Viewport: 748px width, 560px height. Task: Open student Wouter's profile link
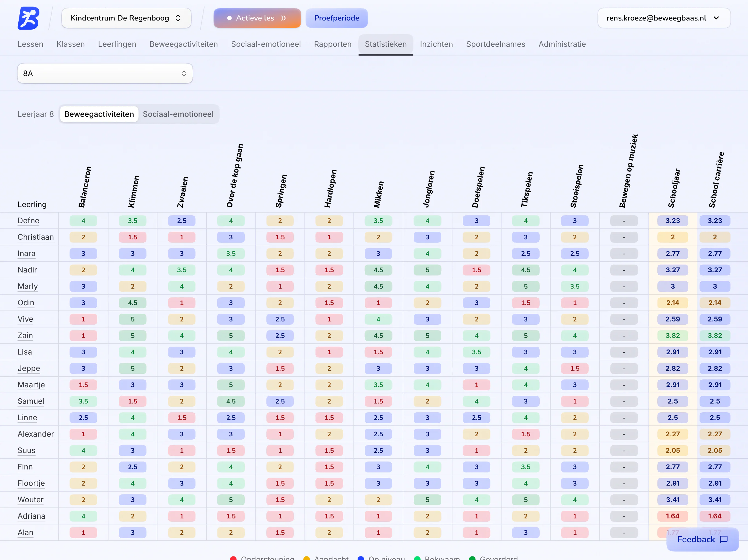pos(30,500)
